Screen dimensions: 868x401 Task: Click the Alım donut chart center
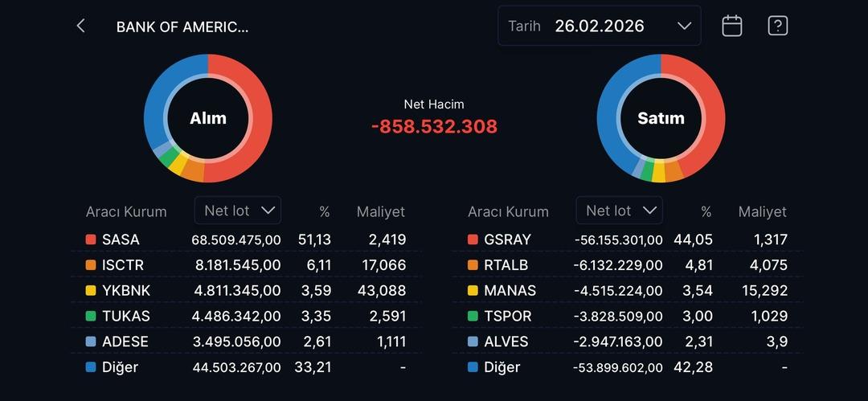tap(208, 118)
